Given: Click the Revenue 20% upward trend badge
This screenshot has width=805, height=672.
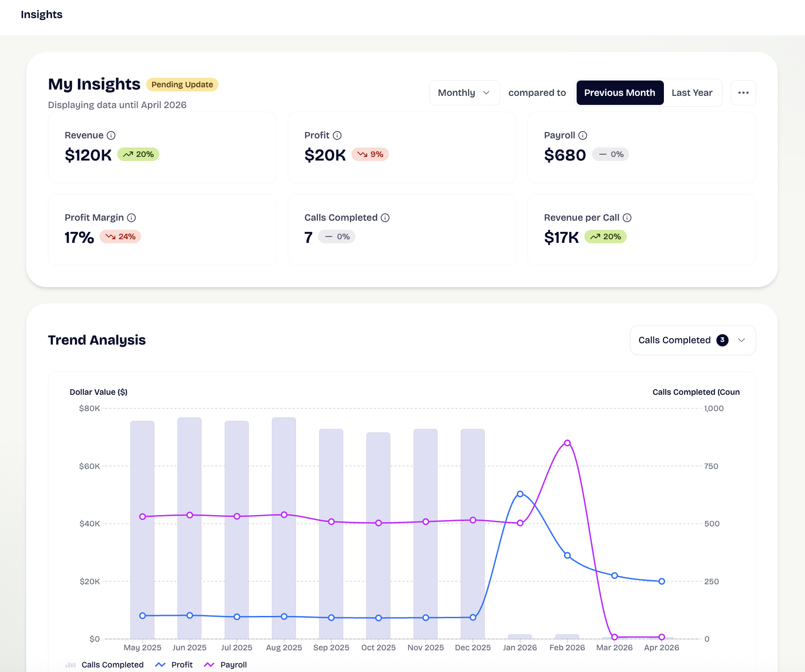Looking at the screenshot, I should (x=138, y=154).
